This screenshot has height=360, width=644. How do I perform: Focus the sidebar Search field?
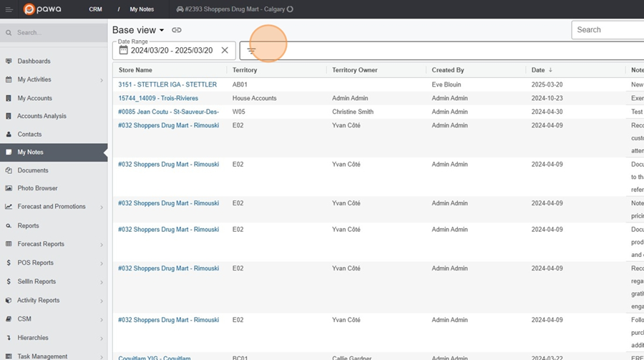(54, 32)
